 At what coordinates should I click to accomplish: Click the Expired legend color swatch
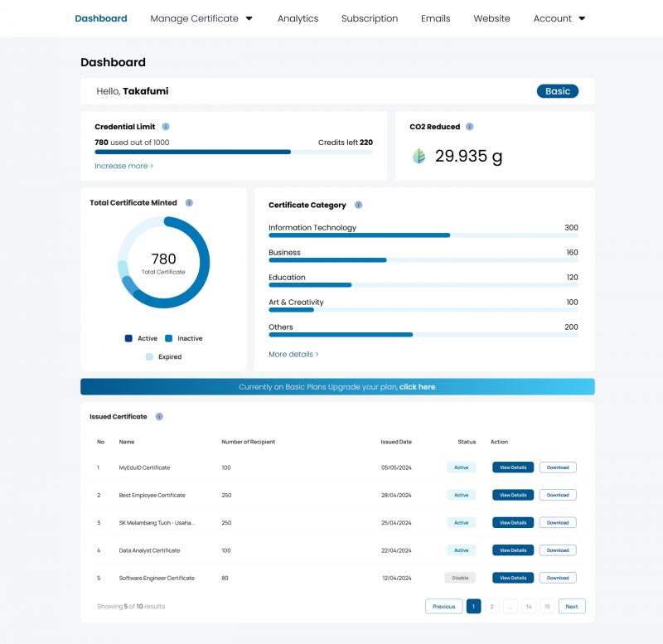[149, 356]
